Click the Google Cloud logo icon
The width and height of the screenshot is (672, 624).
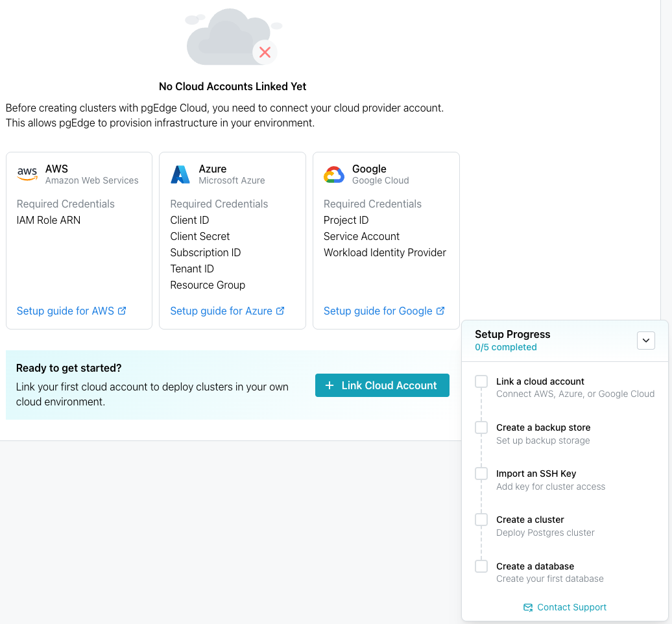pos(334,173)
